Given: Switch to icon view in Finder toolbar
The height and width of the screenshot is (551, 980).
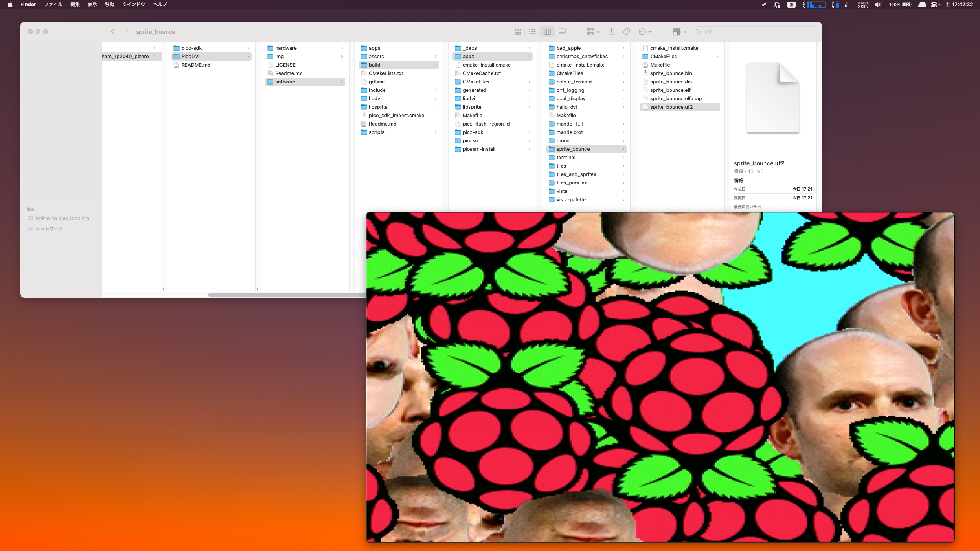Looking at the screenshot, I should (518, 32).
